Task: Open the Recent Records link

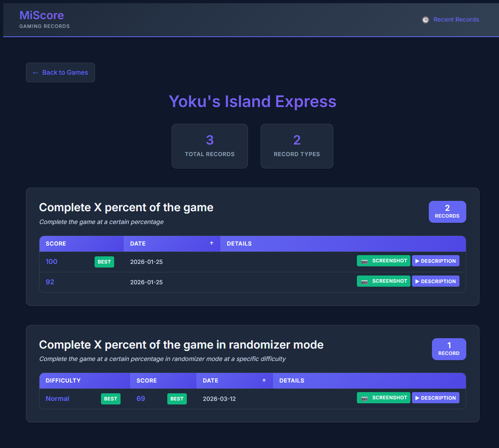Action: coord(456,20)
